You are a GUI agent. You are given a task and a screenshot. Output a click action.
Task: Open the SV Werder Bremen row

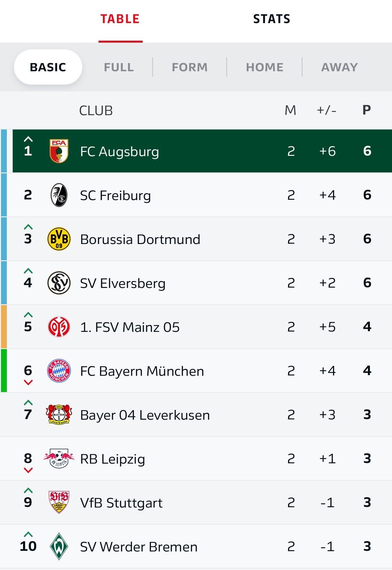point(196,546)
